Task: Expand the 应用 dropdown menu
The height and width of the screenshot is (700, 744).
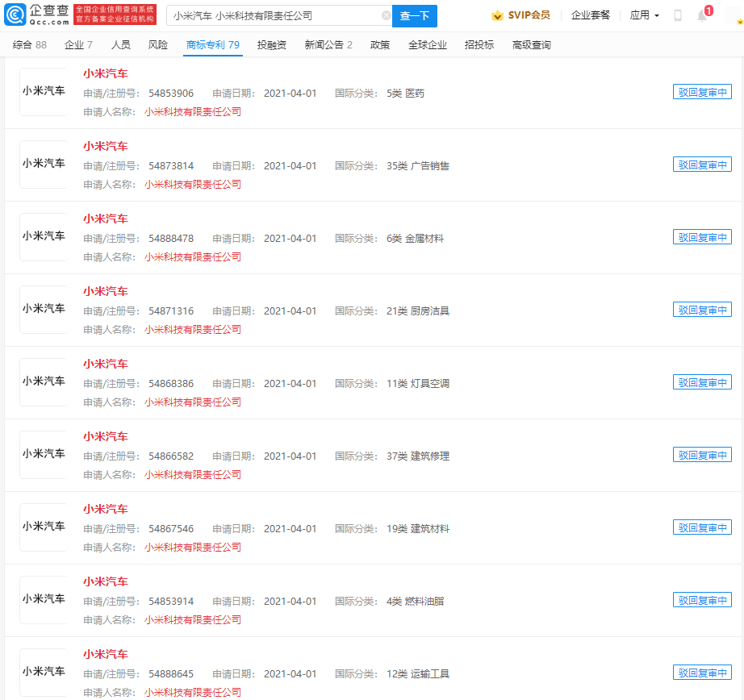Action: point(644,15)
